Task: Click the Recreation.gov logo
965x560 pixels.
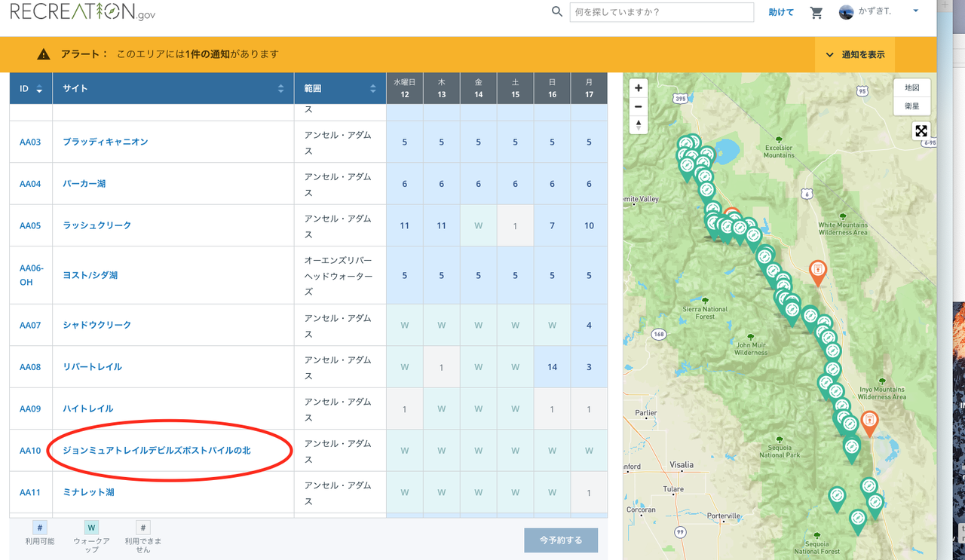Action: 82,12
